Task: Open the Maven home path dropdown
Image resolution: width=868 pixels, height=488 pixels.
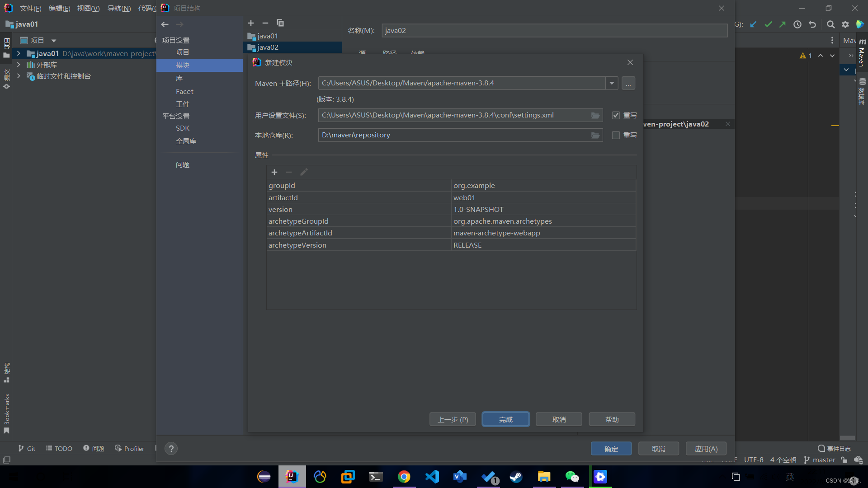Action: [612, 83]
